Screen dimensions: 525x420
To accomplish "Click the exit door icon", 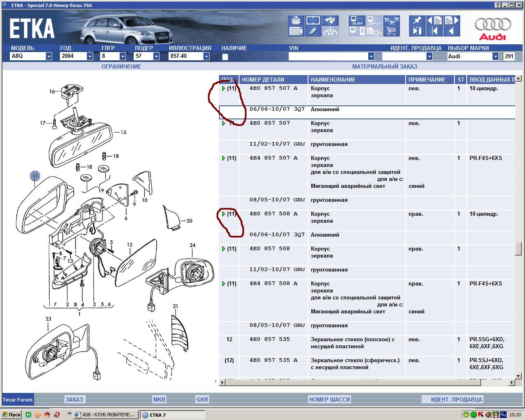I will tap(417, 31).
